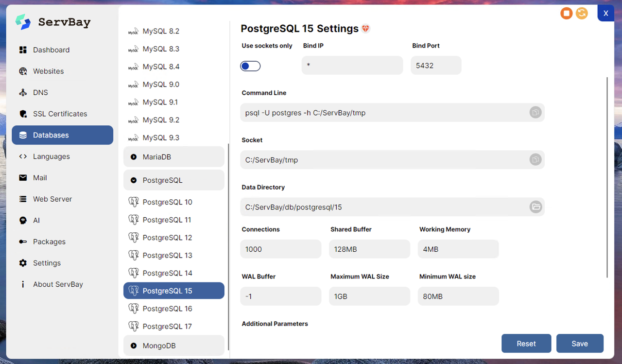Click the MySQL 8.2 logo icon
This screenshot has width=622, height=364.
point(133,32)
